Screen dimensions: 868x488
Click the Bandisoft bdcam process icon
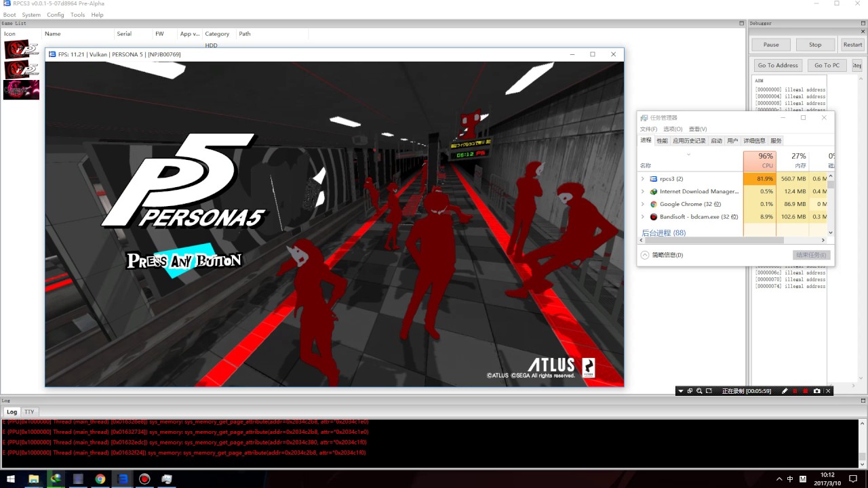click(x=654, y=217)
